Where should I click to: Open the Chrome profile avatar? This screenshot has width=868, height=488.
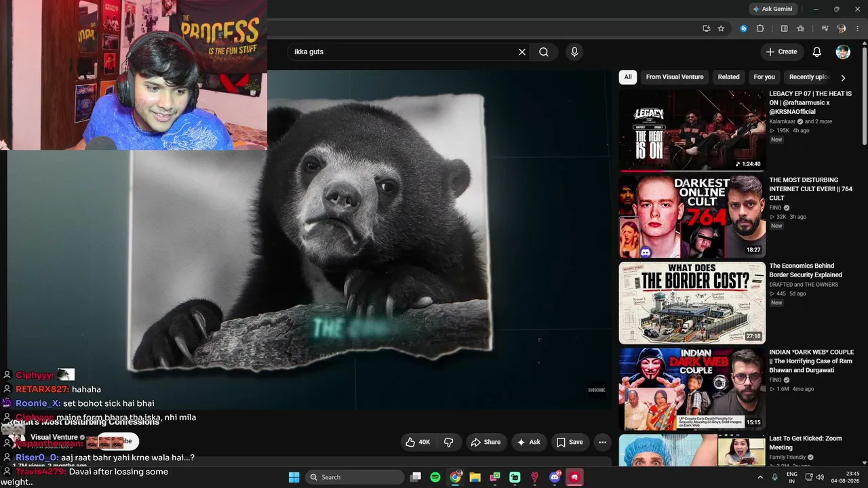coord(842,28)
